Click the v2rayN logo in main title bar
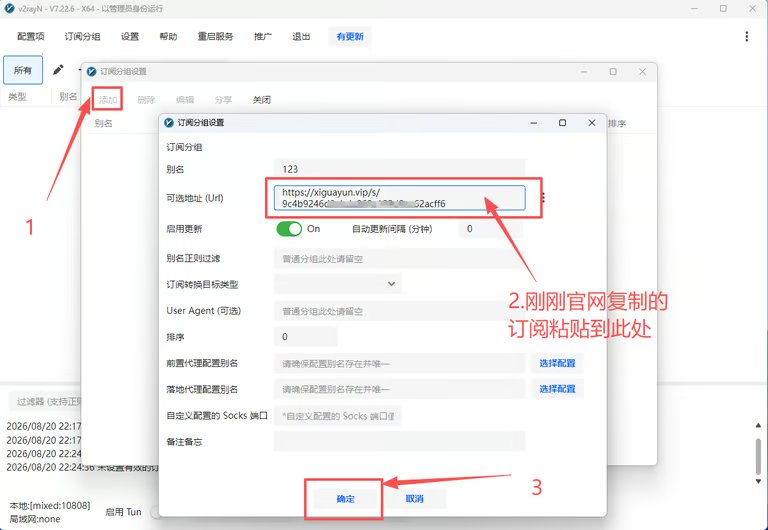 [9, 9]
